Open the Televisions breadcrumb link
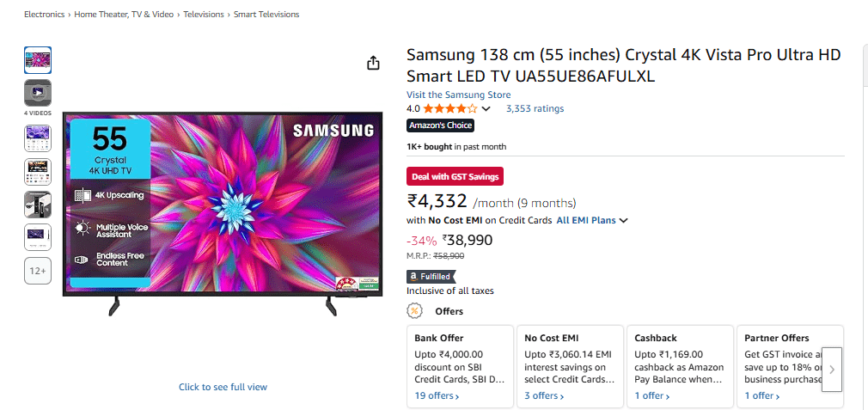 pos(204,15)
